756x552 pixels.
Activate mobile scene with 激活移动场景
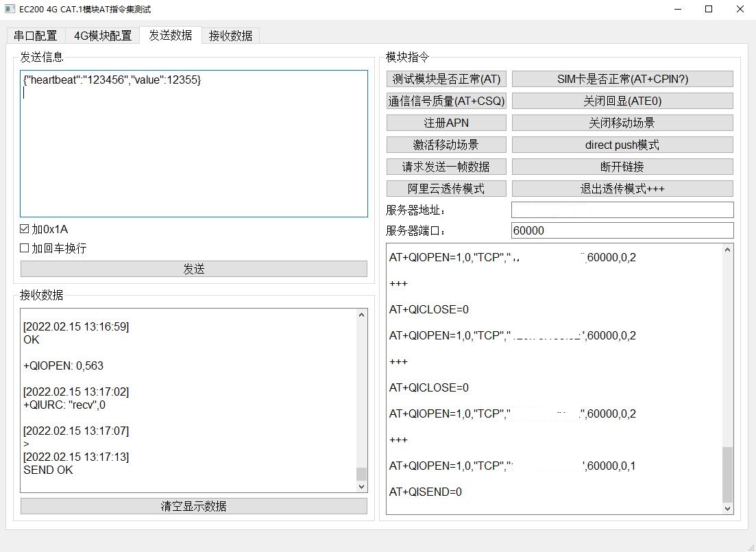[x=446, y=145]
